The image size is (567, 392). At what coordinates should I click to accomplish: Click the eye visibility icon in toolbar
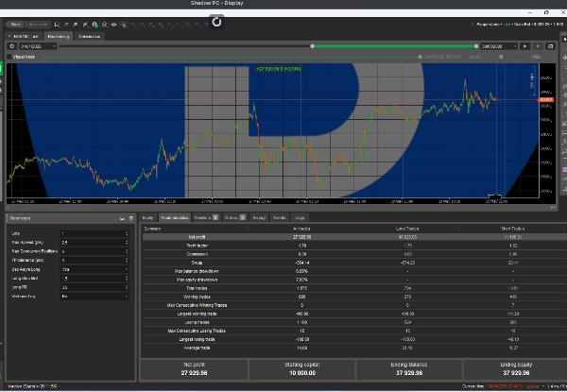pos(114,25)
